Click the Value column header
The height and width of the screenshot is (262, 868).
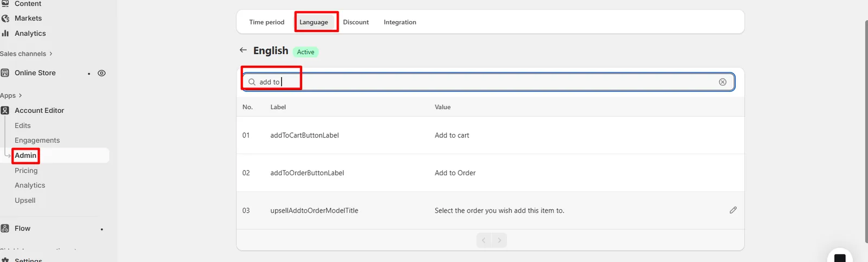443,107
